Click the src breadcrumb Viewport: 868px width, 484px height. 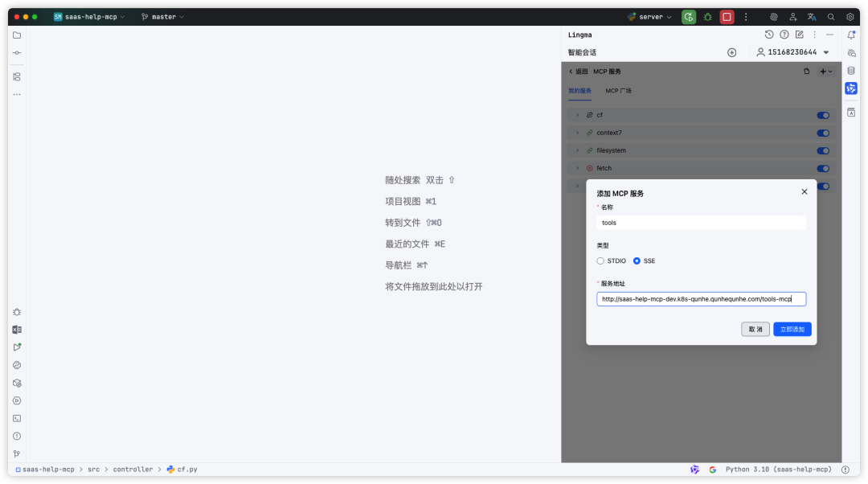pyautogui.click(x=93, y=470)
